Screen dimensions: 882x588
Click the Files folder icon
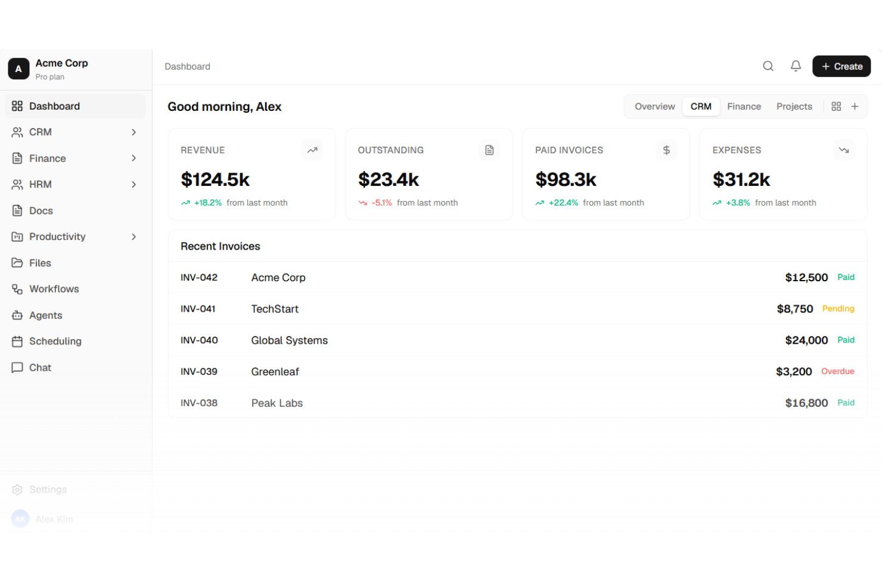17,263
